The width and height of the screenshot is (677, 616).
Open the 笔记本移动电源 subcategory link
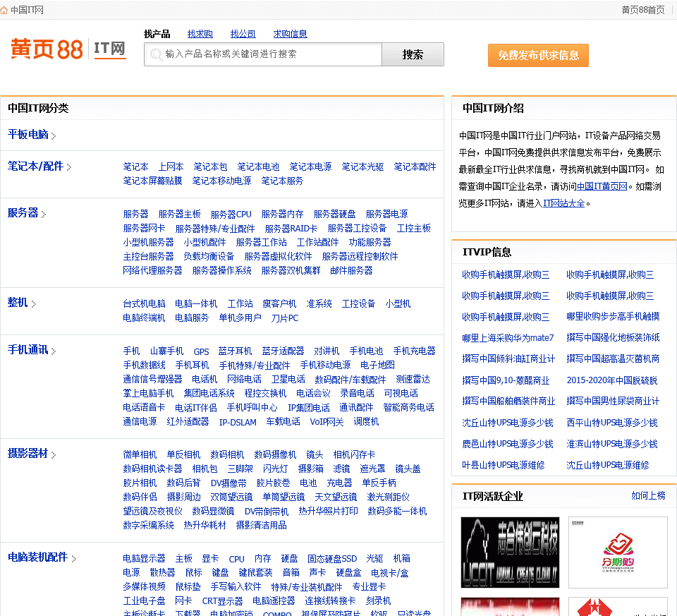click(221, 181)
